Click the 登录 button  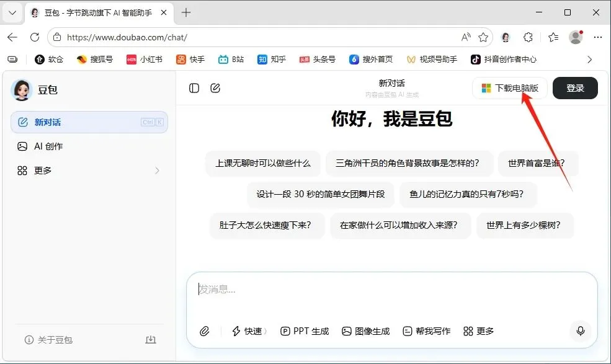pyautogui.click(x=575, y=88)
